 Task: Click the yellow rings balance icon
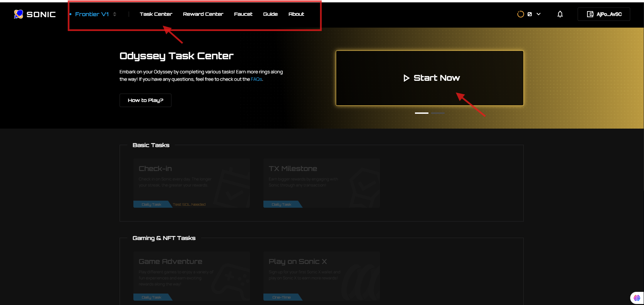(520, 14)
